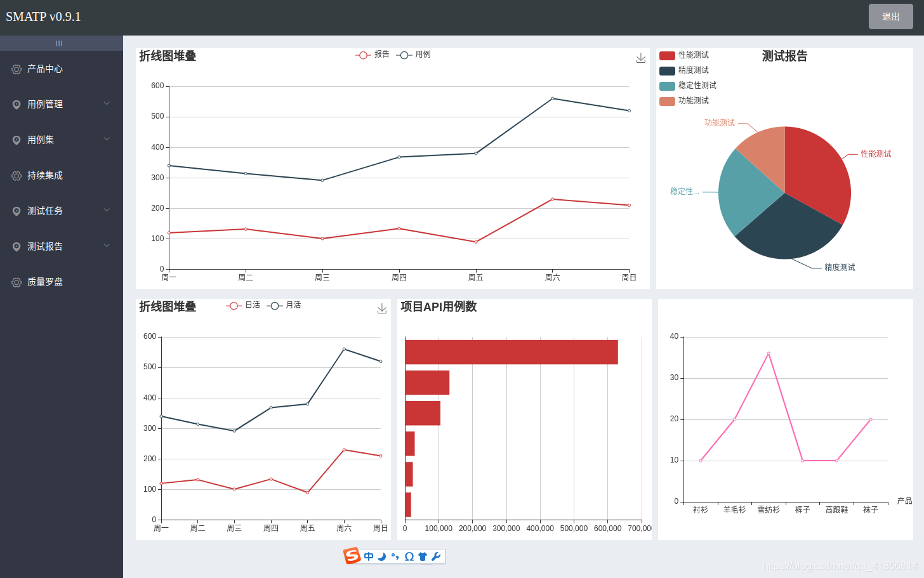
Task: Toggle 功能测试 legend in pie chart
Action: [x=684, y=101]
